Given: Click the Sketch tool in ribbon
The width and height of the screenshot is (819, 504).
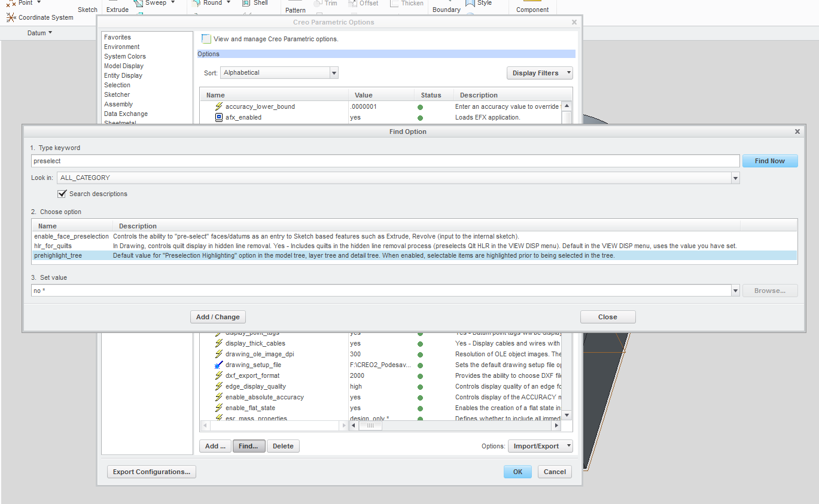Looking at the screenshot, I should (87, 10).
